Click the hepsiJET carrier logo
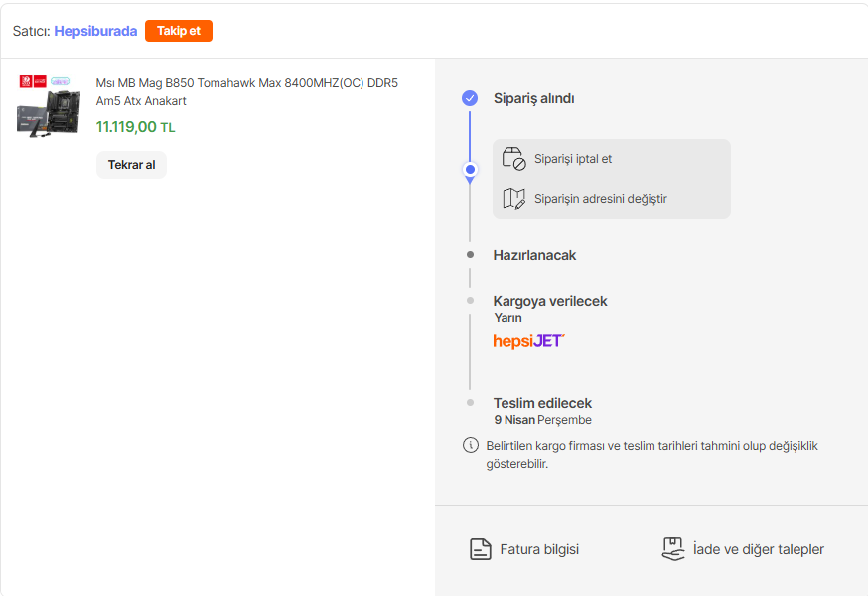Image resolution: width=868 pixels, height=596 pixels. point(528,341)
